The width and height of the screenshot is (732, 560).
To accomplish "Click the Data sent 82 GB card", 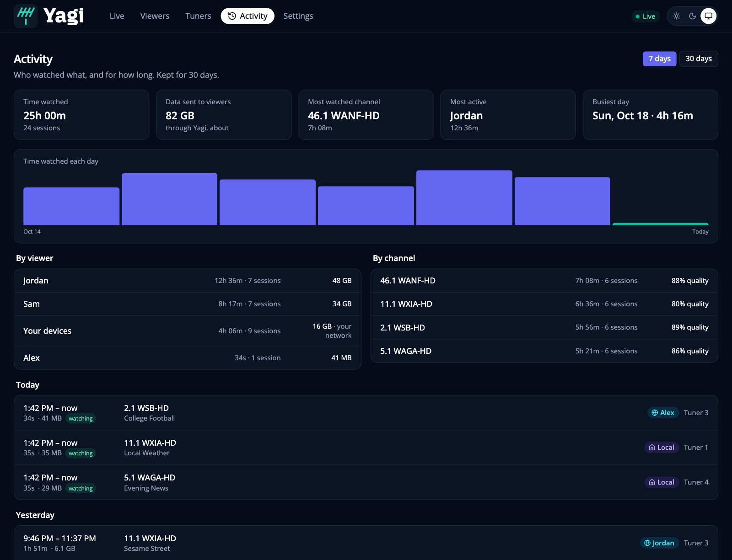I will click(x=224, y=115).
